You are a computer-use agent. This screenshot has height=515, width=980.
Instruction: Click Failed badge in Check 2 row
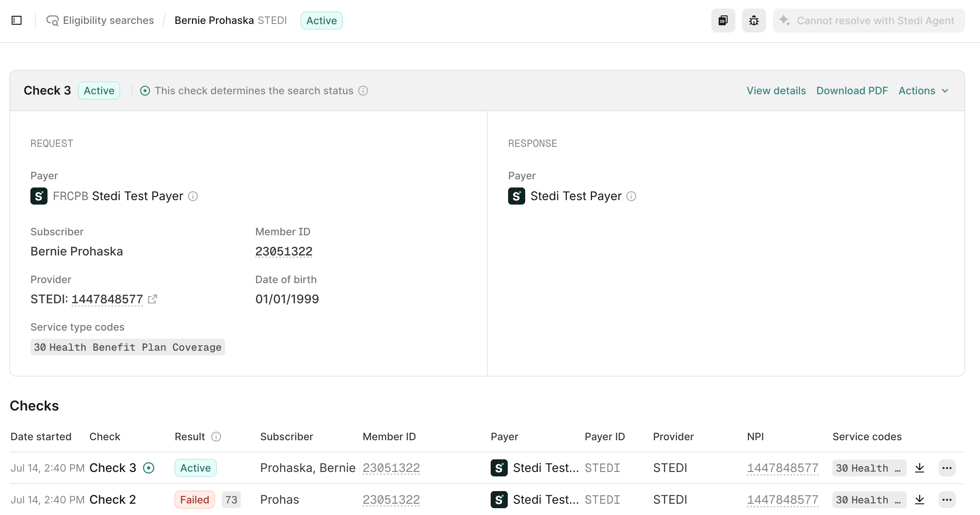tap(195, 499)
